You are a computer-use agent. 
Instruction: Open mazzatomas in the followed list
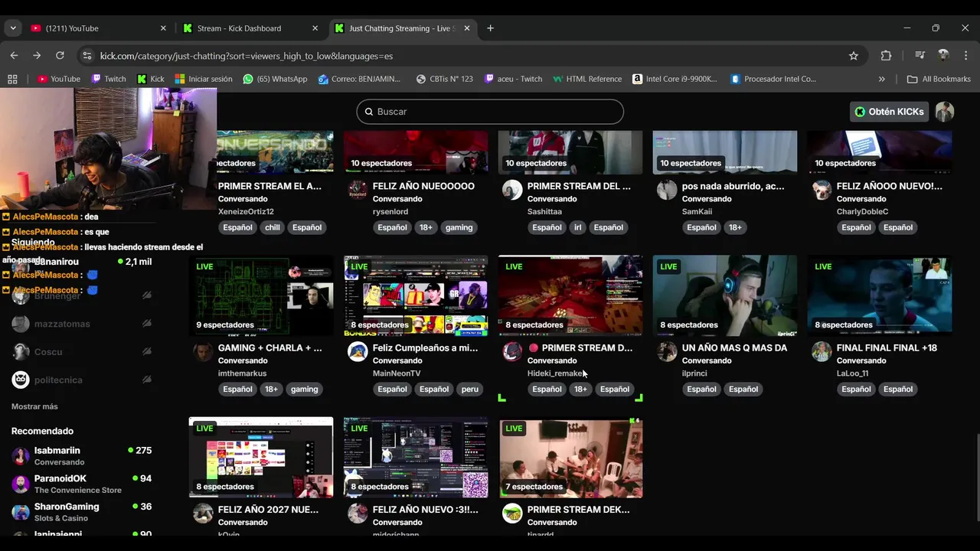point(82,324)
